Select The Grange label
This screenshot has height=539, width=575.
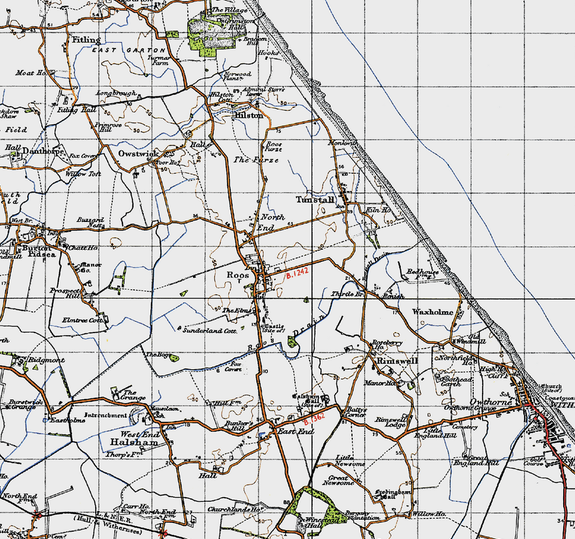(x=133, y=395)
